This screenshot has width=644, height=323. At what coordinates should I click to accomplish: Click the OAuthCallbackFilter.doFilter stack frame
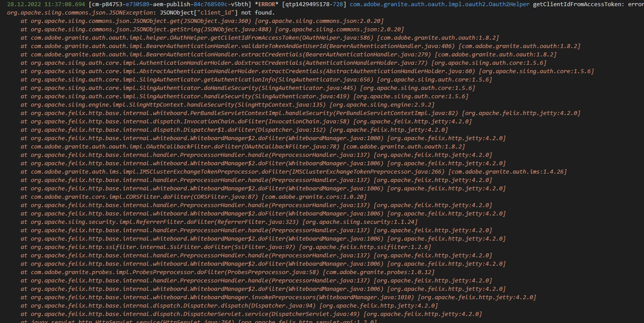tap(242, 147)
